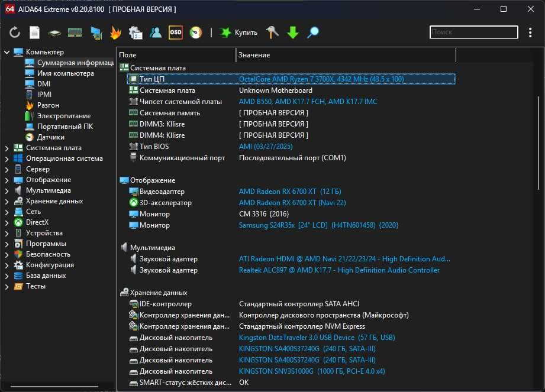Click the gauge sensor toolbar icon
The width and height of the screenshot is (545, 392).
click(196, 33)
